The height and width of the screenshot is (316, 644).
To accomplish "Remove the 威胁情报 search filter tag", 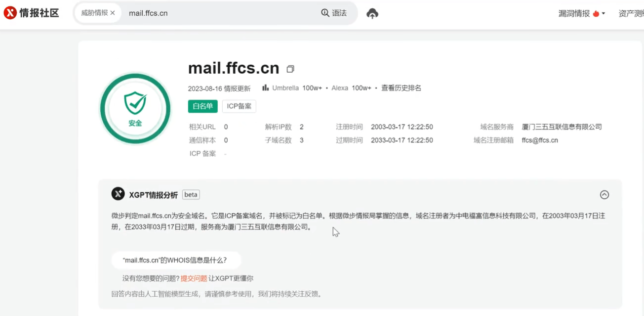I will pyautogui.click(x=113, y=13).
